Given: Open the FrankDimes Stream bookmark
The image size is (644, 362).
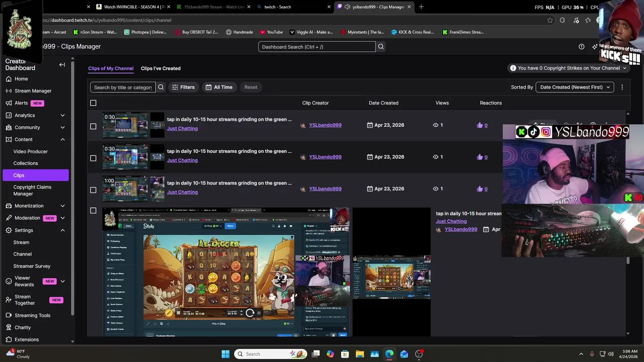Looking at the screenshot, I should [463, 32].
